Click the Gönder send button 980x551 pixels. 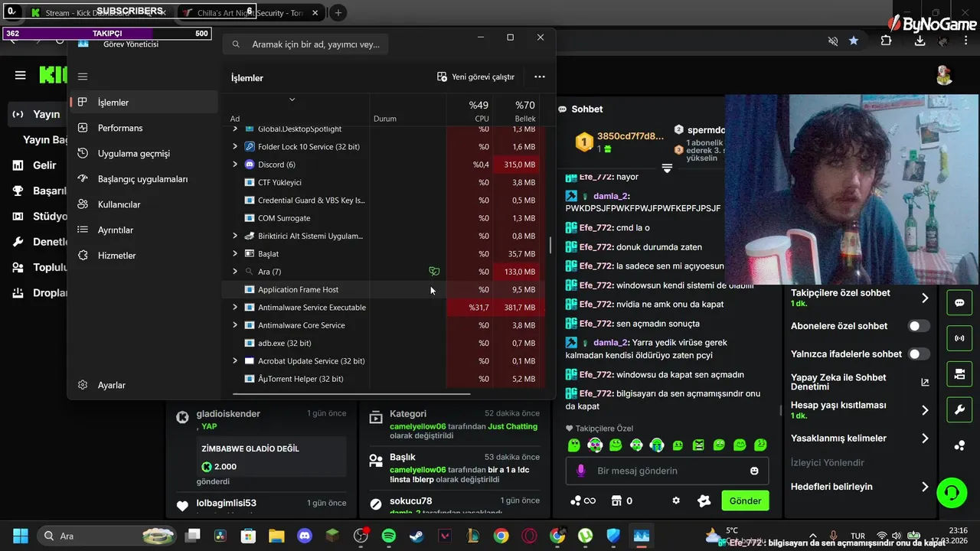point(745,500)
